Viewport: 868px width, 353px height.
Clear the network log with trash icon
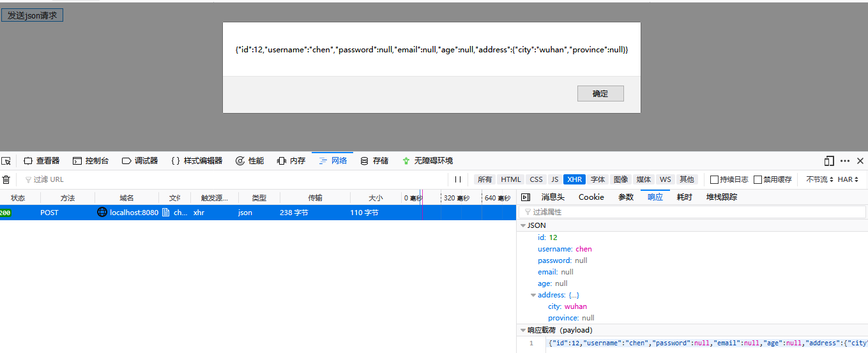pyautogui.click(x=6, y=180)
